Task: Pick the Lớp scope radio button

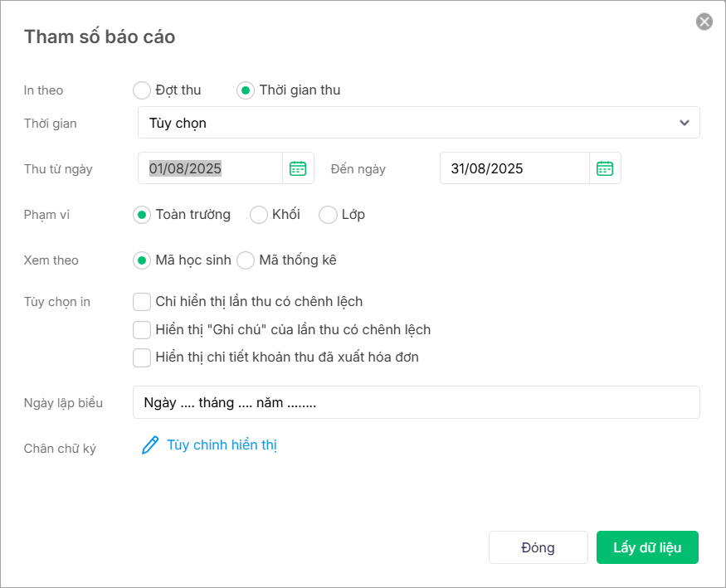Action: tap(328, 215)
